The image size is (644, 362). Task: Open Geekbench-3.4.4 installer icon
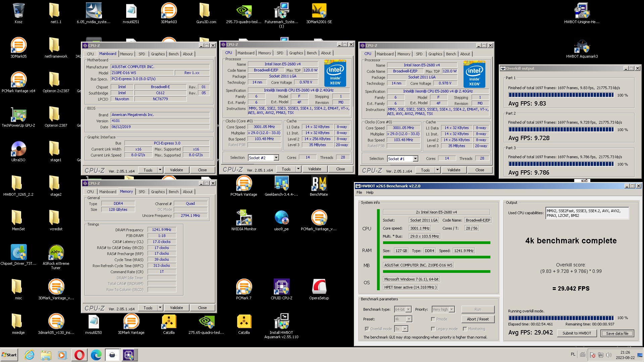coord(281,185)
